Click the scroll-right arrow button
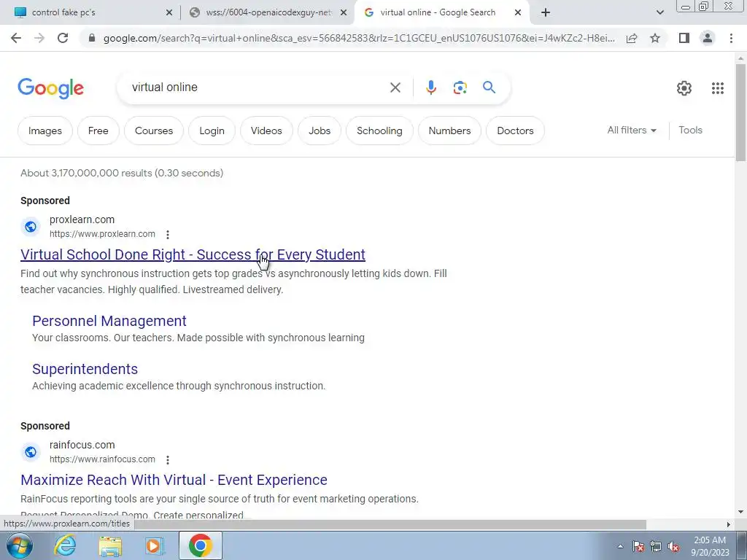The width and height of the screenshot is (747, 560). [x=728, y=524]
